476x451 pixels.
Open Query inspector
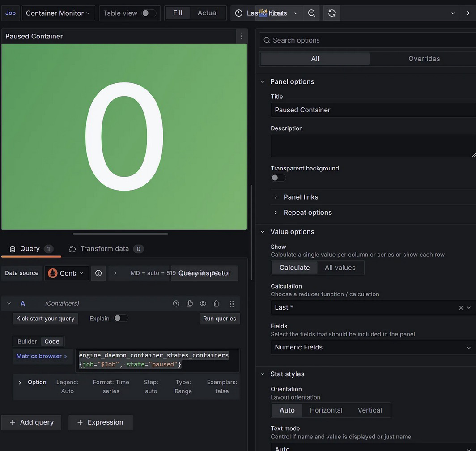tap(204, 273)
